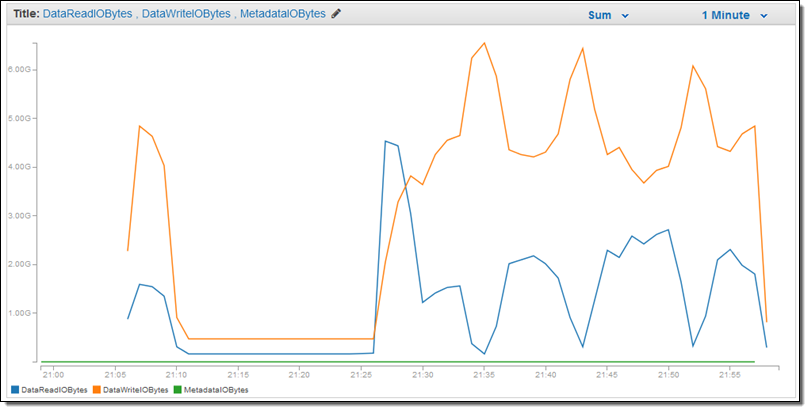Toggle the DataWriteIOBytes legend label

(136, 390)
